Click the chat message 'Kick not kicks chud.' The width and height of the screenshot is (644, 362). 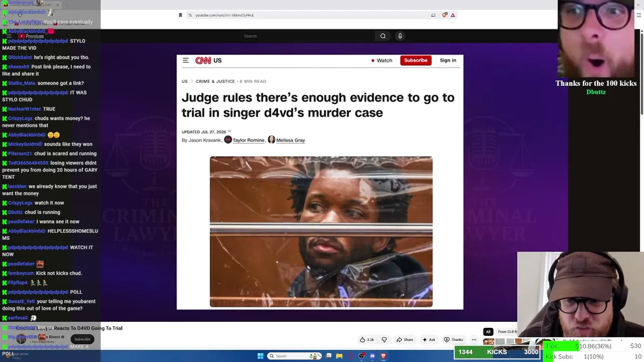pos(59,274)
